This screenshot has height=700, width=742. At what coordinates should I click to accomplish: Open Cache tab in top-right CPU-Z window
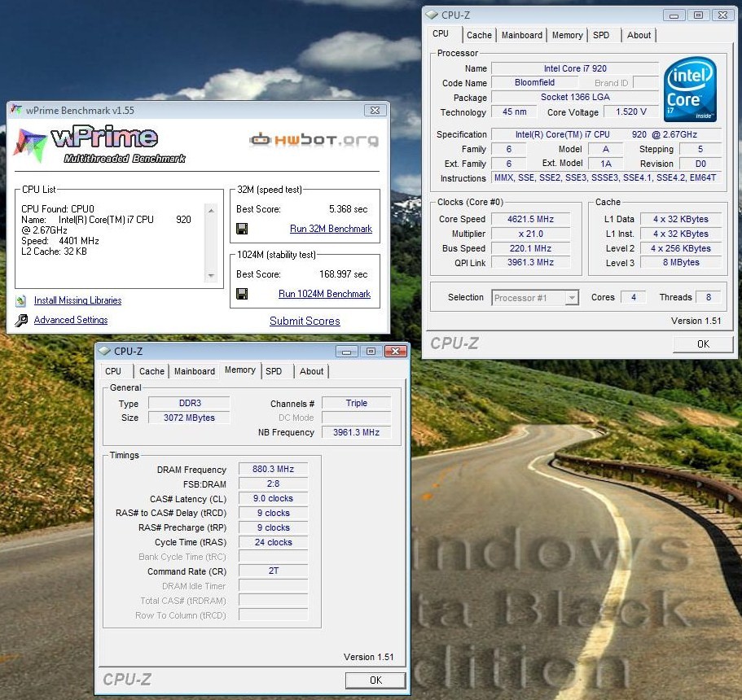click(x=479, y=35)
